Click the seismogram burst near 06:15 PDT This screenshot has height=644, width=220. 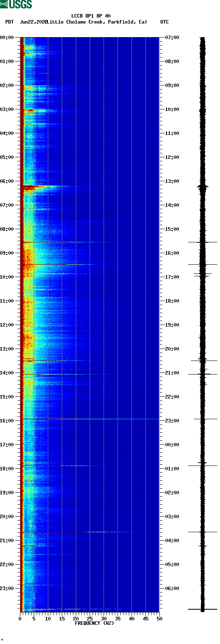click(202, 186)
